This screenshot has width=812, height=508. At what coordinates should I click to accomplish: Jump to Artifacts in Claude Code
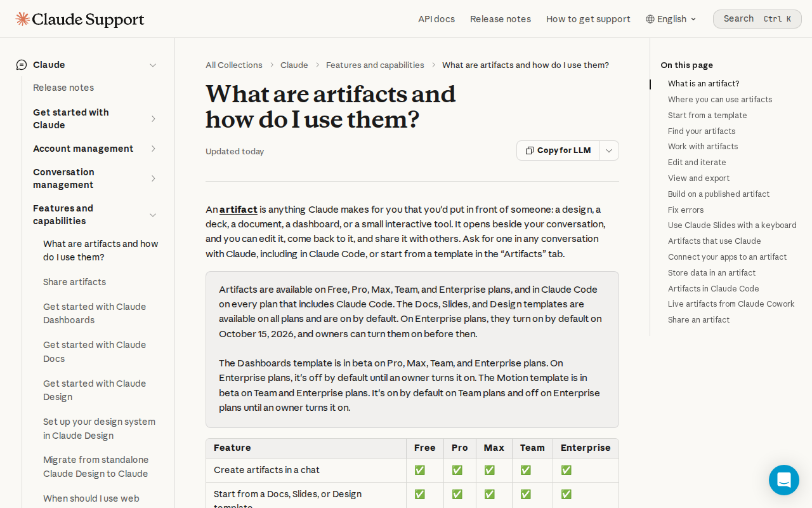[714, 289]
